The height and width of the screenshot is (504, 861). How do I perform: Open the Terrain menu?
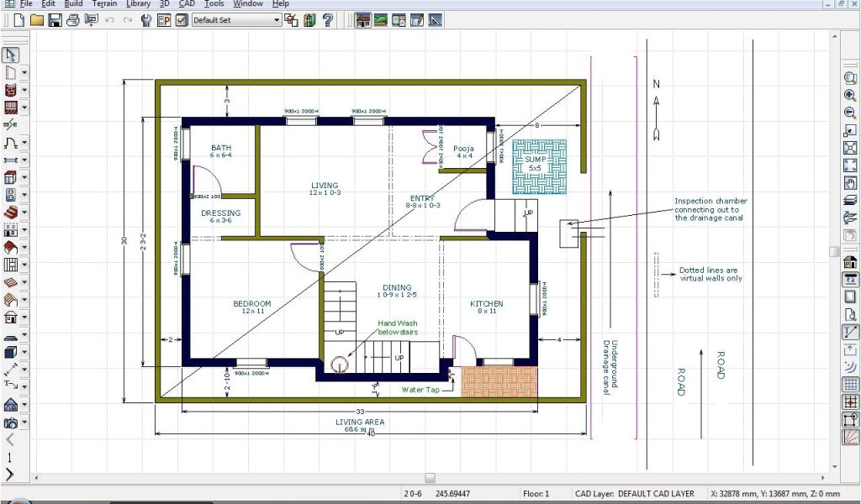pos(104,4)
